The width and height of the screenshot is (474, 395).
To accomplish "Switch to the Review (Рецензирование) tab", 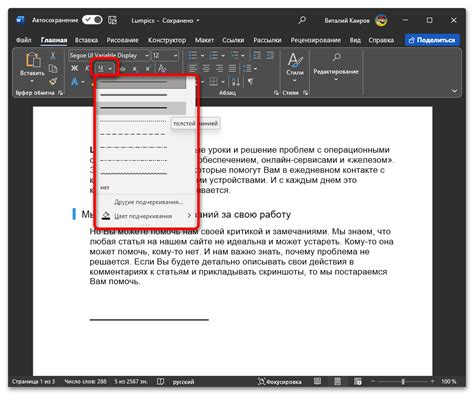I will (x=316, y=40).
